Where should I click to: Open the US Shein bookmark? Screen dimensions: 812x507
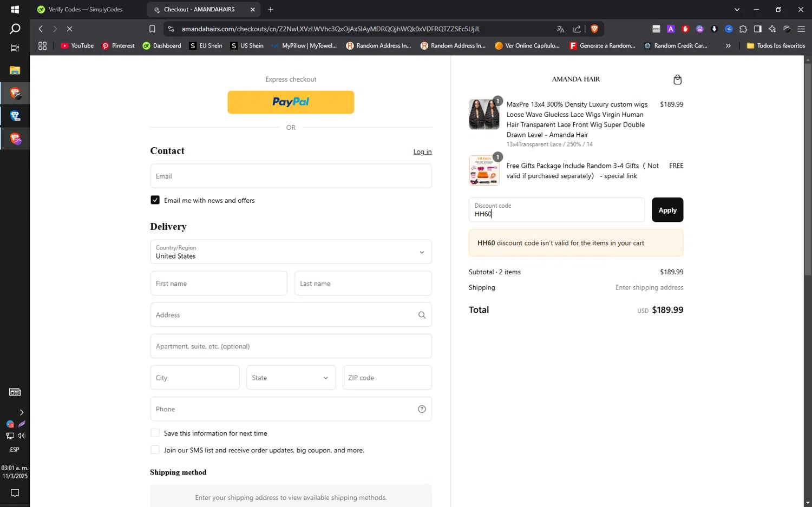click(247, 46)
